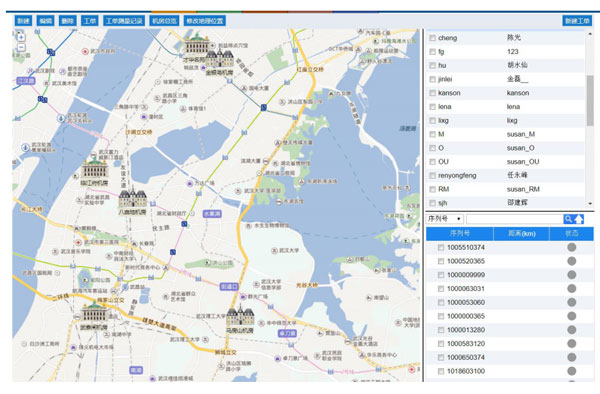
Task: Click the status circle for 1005510374
Action: pyautogui.click(x=572, y=247)
